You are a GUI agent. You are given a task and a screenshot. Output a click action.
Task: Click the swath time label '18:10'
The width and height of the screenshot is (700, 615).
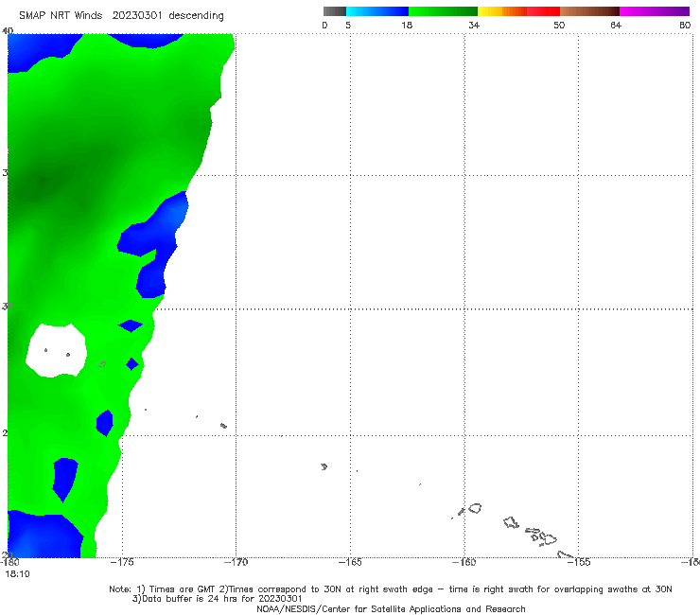click(17, 574)
